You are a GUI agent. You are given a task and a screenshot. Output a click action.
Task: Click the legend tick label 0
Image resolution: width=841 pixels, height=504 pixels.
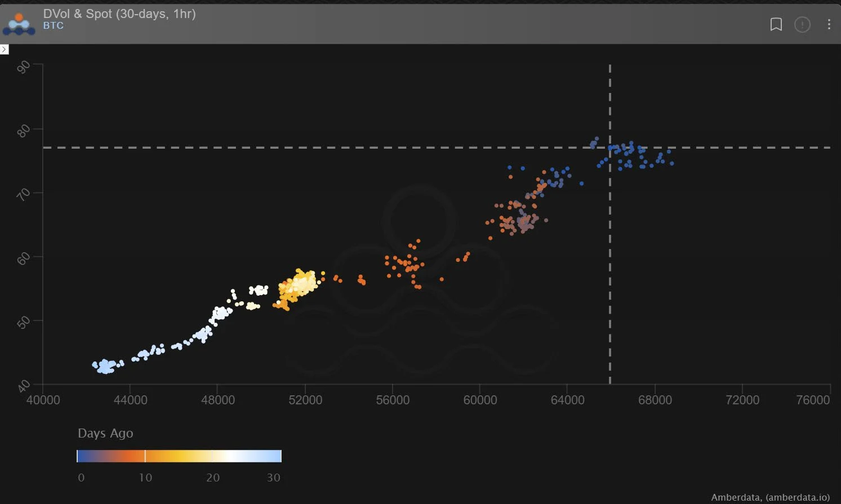pyautogui.click(x=81, y=478)
